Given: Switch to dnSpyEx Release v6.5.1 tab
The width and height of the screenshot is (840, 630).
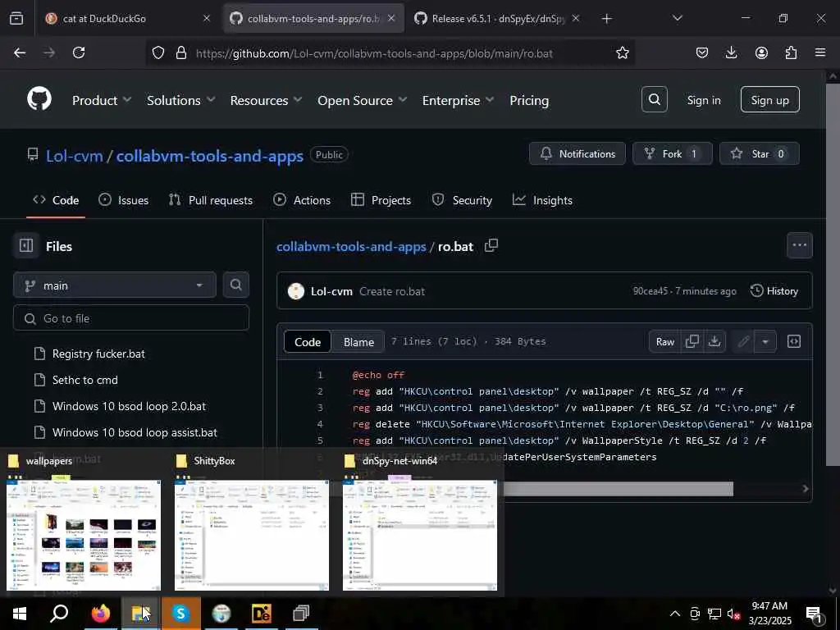Looking at the screenshot, I should [498, 18].
